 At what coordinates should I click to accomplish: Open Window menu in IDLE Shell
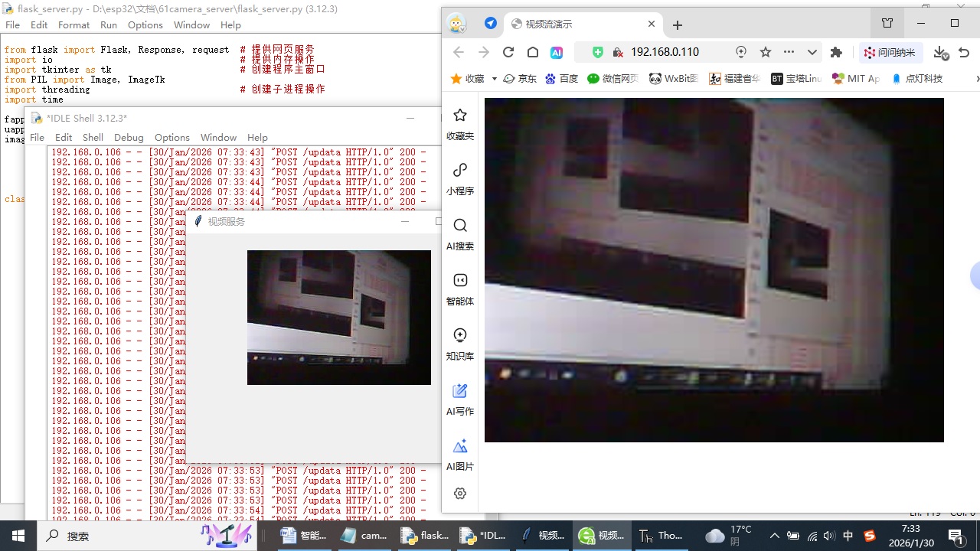218,137
